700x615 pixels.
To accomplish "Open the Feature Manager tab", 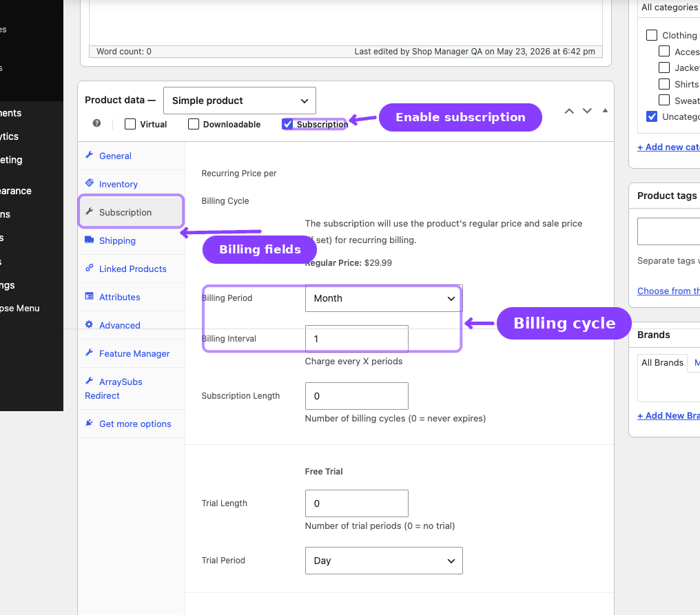I will pyautogui.click(x=131, y=353).
